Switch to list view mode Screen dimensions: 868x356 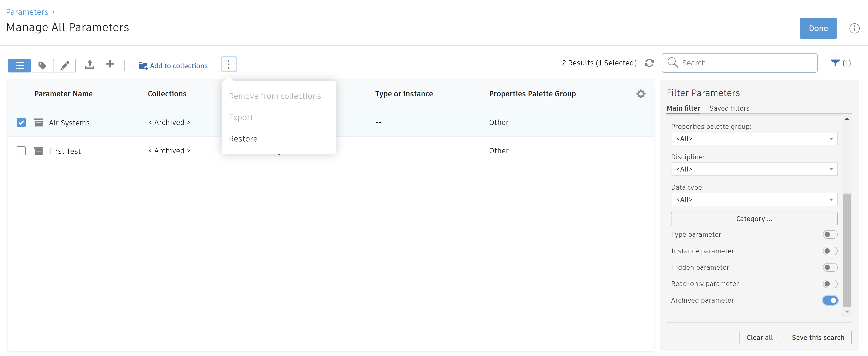[x=19, y=65]
